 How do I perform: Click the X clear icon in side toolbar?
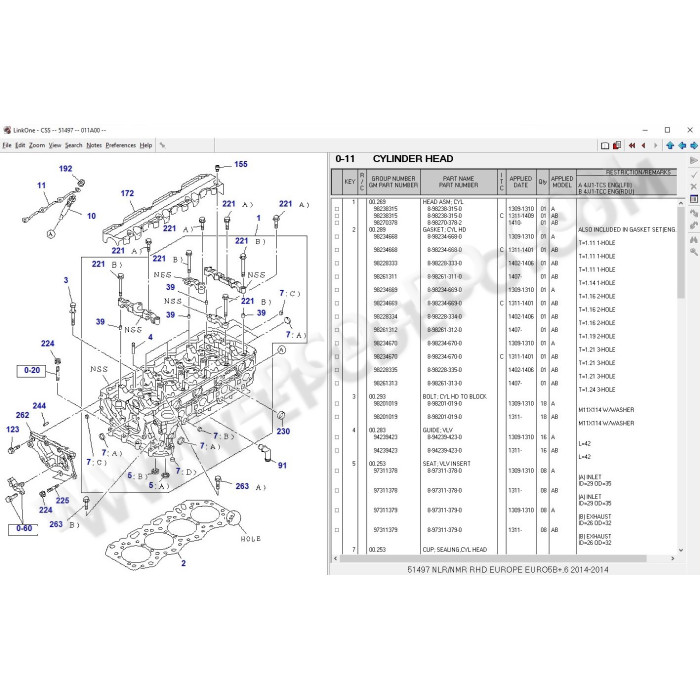click(x=694, y=187)
